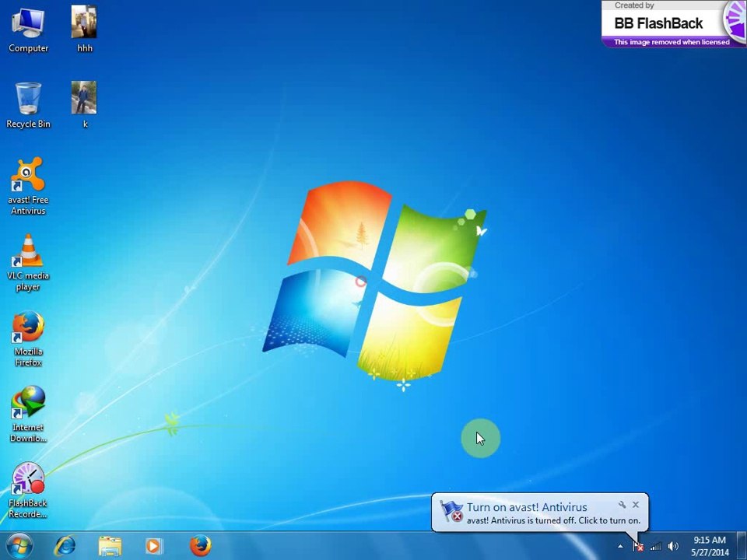
Task: Select the image file named k
Action: (84, 105)
